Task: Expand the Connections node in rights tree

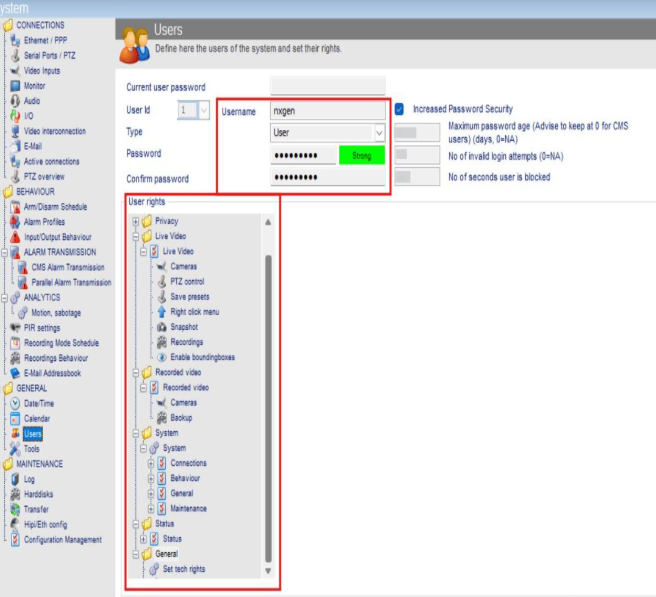Action: [151, 463]
